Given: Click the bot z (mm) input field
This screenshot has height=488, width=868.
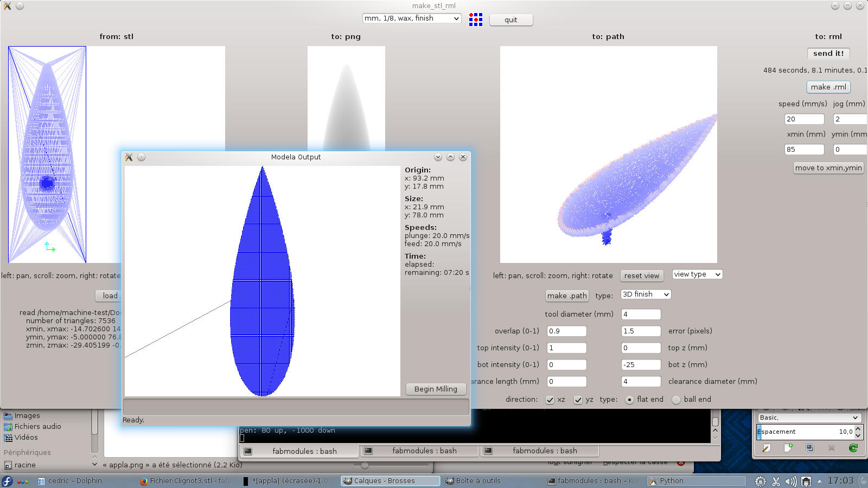Looking at the screenshot, I should click(641, 365).
